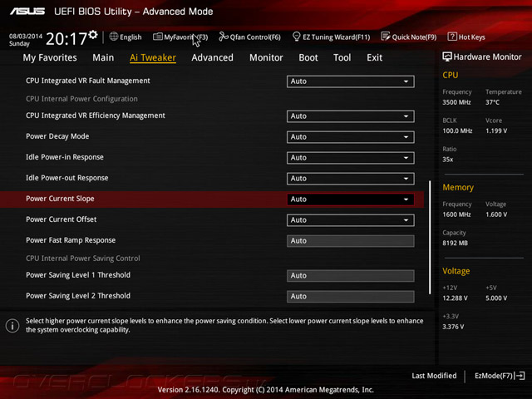Expand the Idle Power-in Response dropdown

coord(351,158)
